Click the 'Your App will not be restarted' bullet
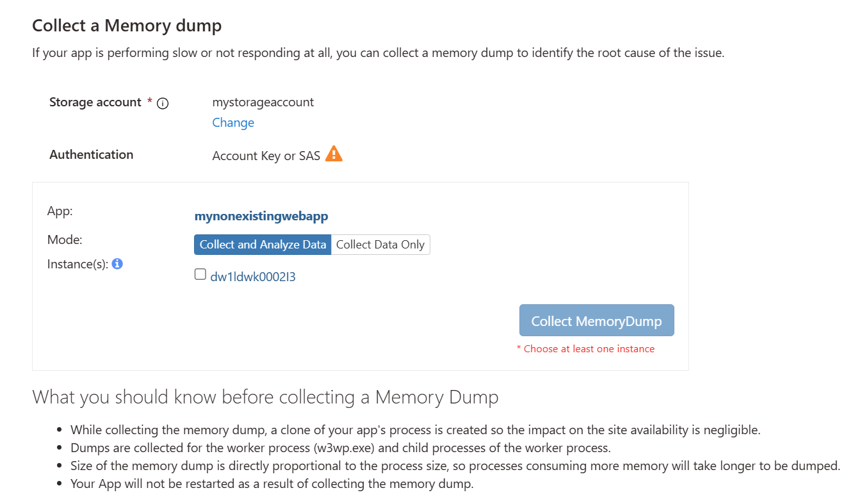The image size is (846, 504). (272, 484)
